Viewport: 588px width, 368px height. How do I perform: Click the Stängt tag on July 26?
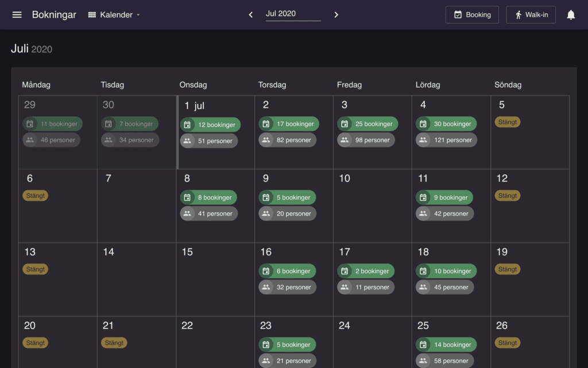pyautogui.click(x=508, y=343)
